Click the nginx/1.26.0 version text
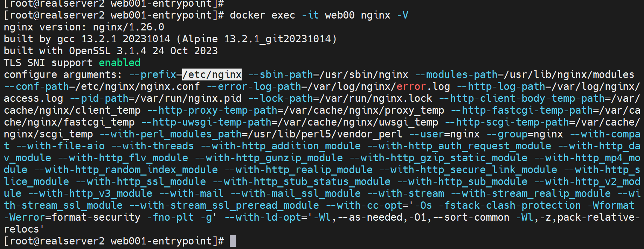The image size is (644, 249). [128, 27]
